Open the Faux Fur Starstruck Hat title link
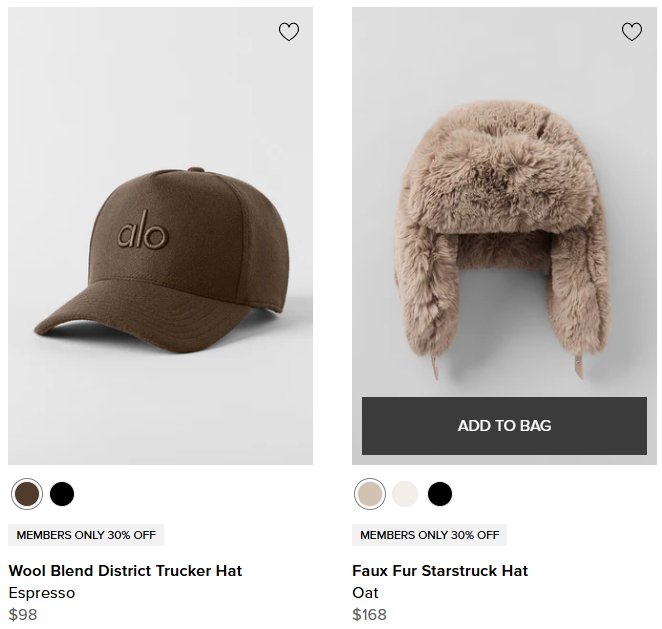 point(440,571)
